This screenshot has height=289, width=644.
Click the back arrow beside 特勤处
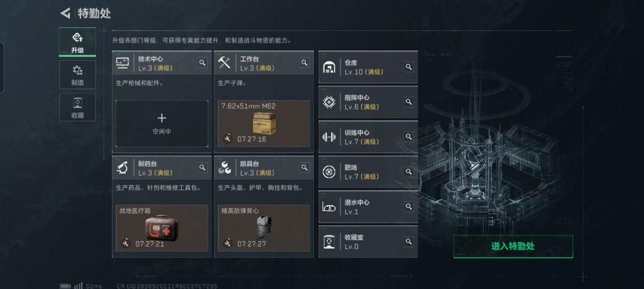pyautogui.click(x=66, y=13)
